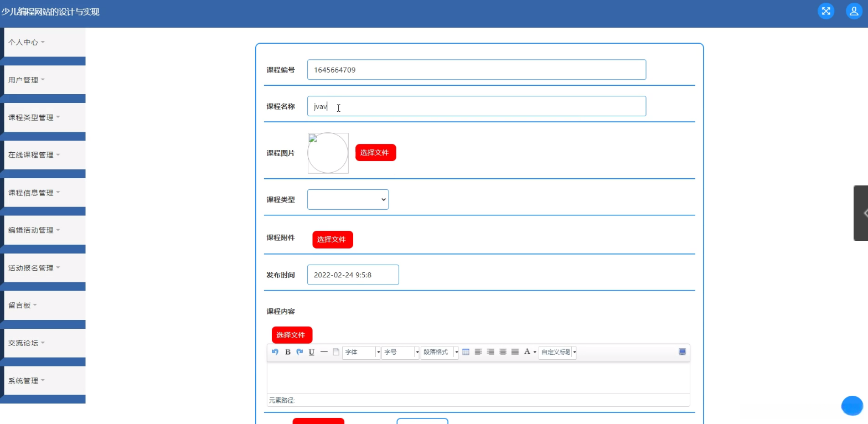Align text right in the editor
The image size is (868, 424).
[490, 352]
